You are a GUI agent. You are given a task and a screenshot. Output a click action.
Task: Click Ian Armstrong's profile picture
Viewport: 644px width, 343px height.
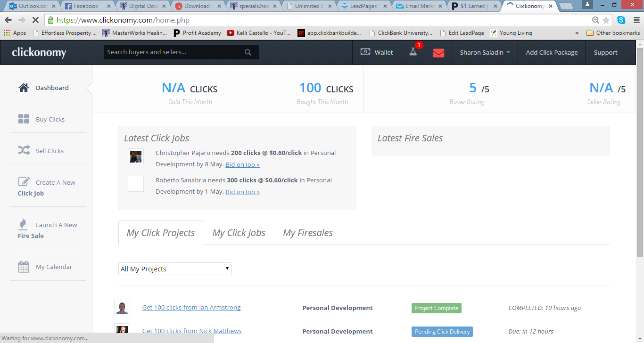(122, 308)
